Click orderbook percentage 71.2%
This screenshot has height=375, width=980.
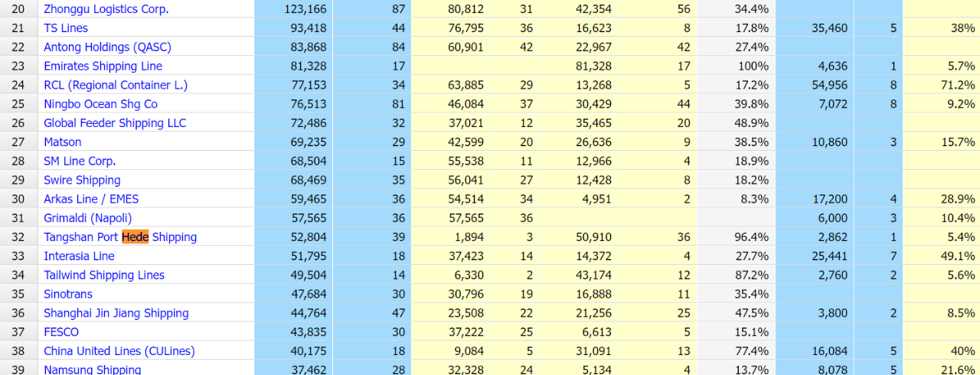958,85
